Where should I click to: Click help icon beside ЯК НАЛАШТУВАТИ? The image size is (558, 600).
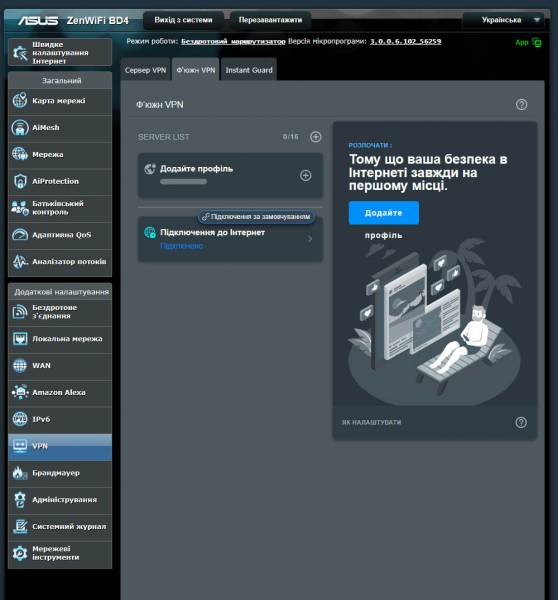pyautogui.click(x=521, y=422)
